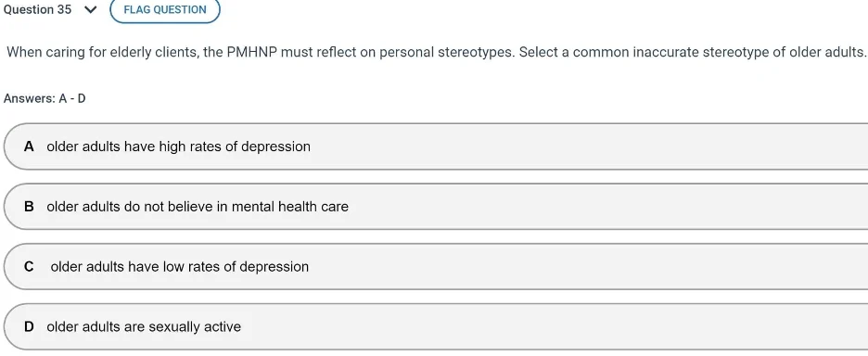The width and height of the screenshot is (868, 356).
Task: Click empty area of option D row
Action: [x=554, y=326]
